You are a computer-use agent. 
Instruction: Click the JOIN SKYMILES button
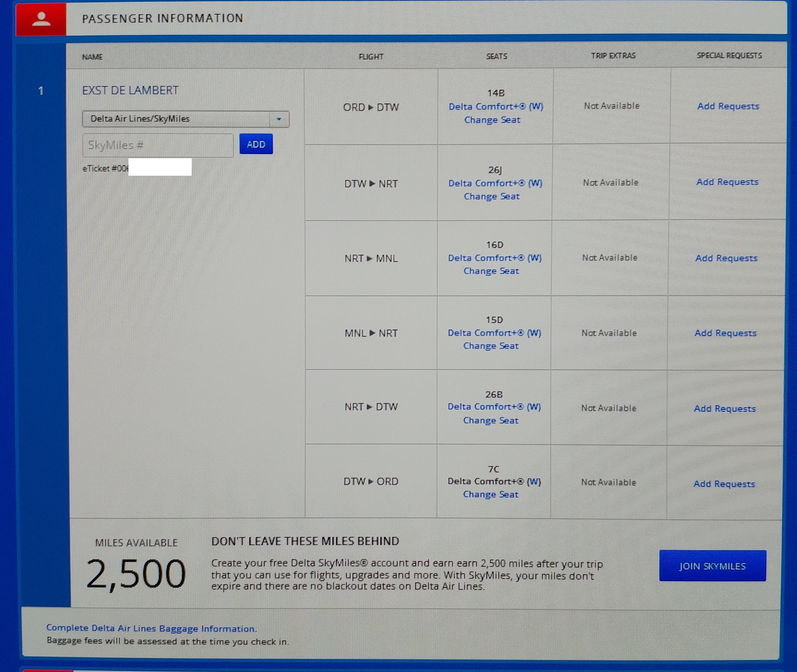712,566
